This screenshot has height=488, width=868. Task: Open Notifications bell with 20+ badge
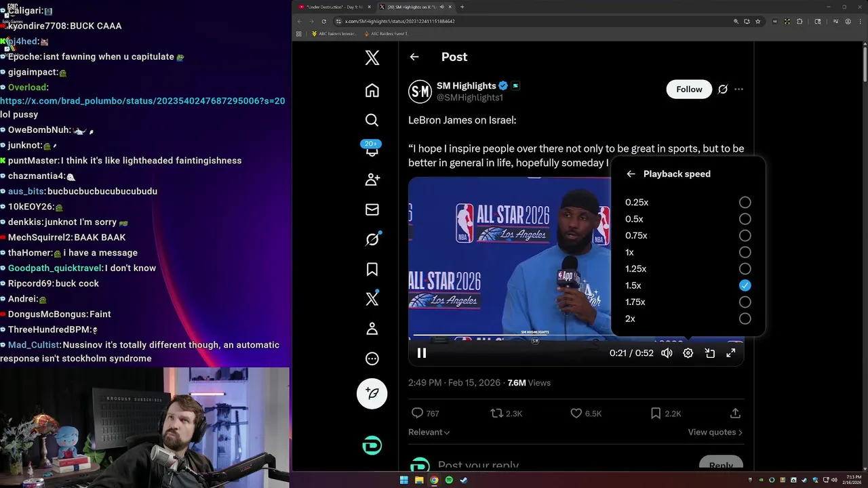point(372,149)
